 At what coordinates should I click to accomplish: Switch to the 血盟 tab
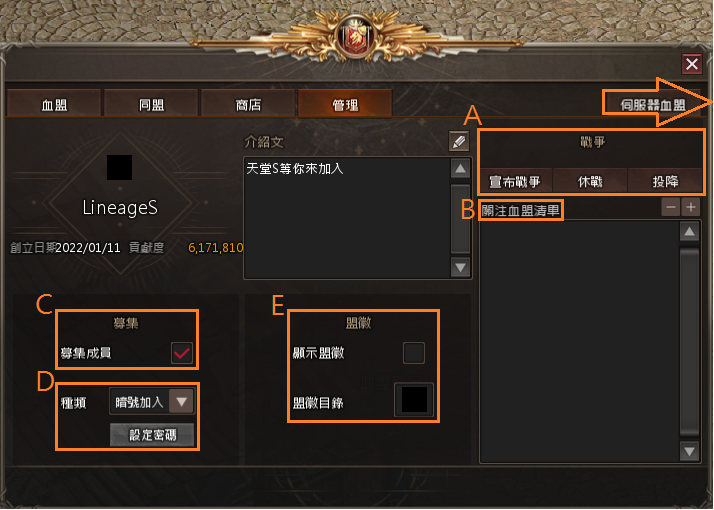[x=54, y=104]
